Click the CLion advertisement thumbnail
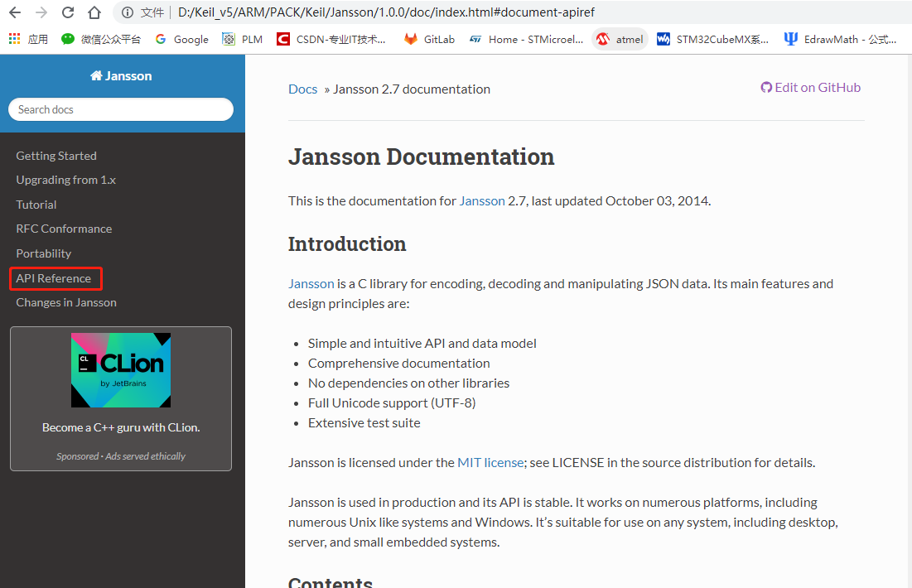The width and height of the screenshot is (912, 588). point(120,369)
